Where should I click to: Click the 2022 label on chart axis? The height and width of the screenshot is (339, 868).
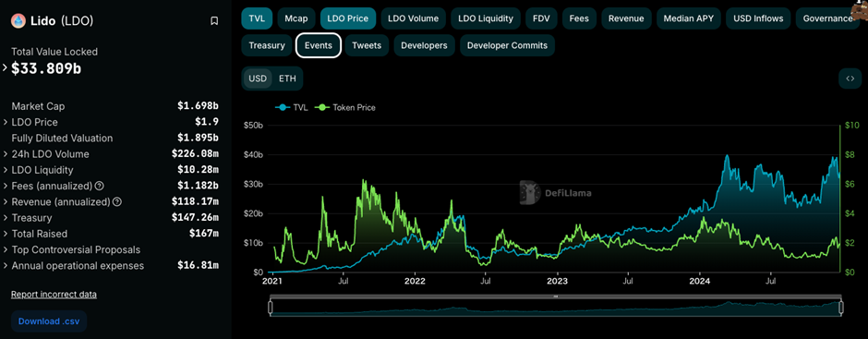pyautogui.click(x=415, y=282)
